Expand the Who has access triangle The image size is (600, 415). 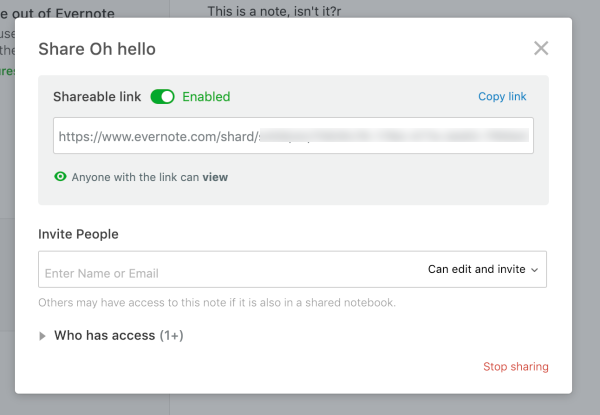point(42,336)
